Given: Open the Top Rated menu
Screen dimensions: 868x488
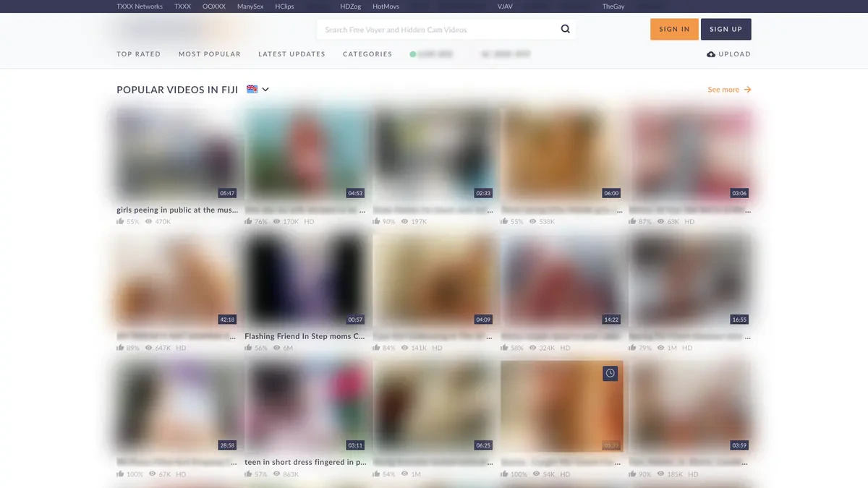Looking at the screenshot, I should coord(139,54).
